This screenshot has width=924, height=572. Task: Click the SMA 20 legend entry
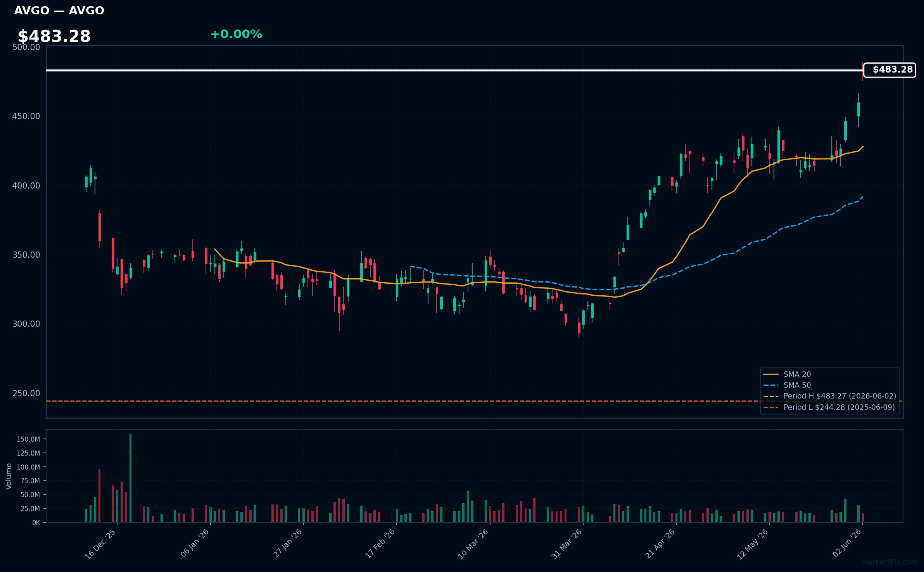(787, 374)
